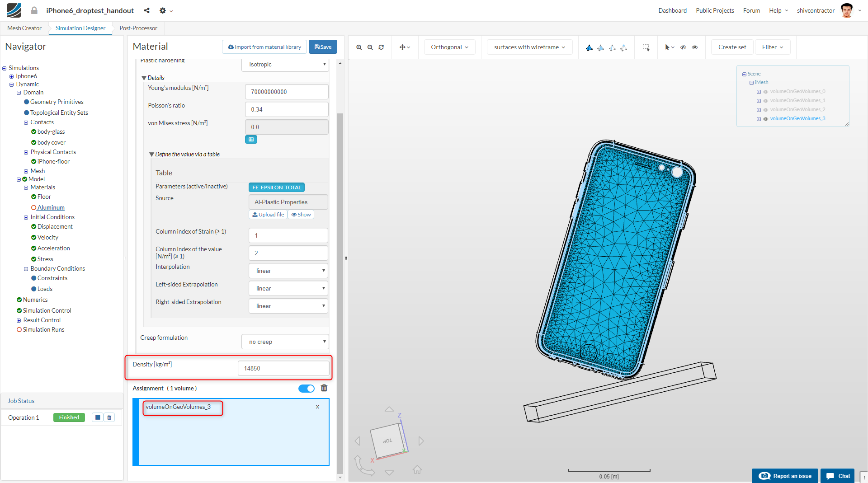Click Import from material library
Viewport: 868px width, 483px height.
[x=264, y=47]
